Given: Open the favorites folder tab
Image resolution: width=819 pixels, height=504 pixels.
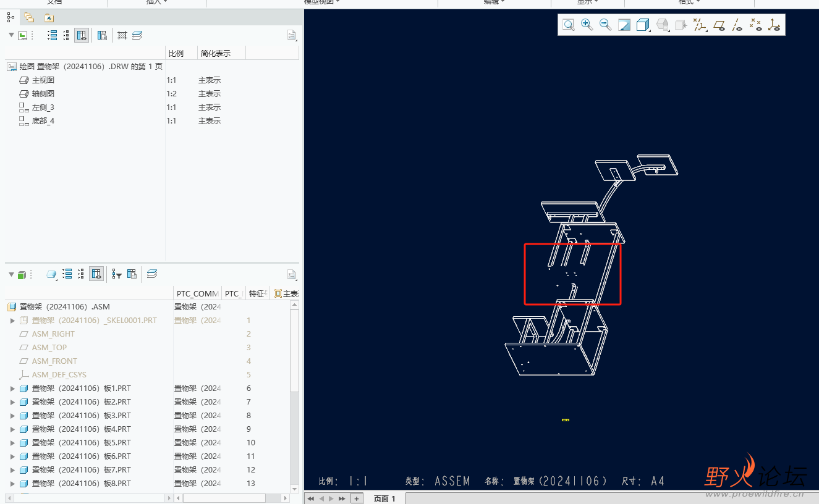Looking at the screenshot, I should tap(49, 17).
